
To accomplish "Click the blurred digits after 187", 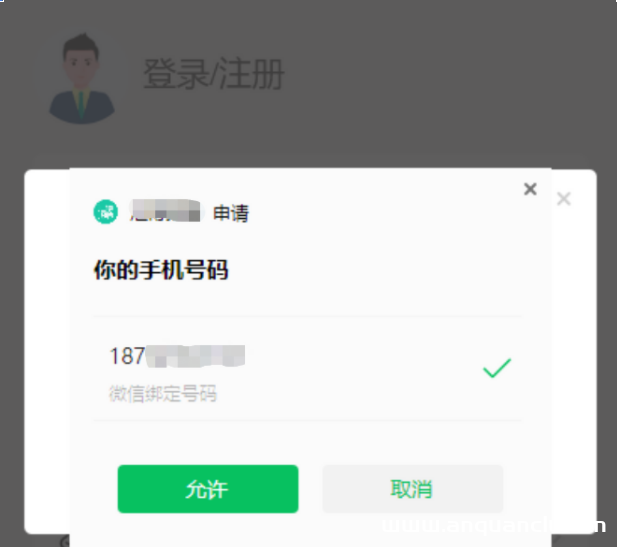I will click(195, 356).
